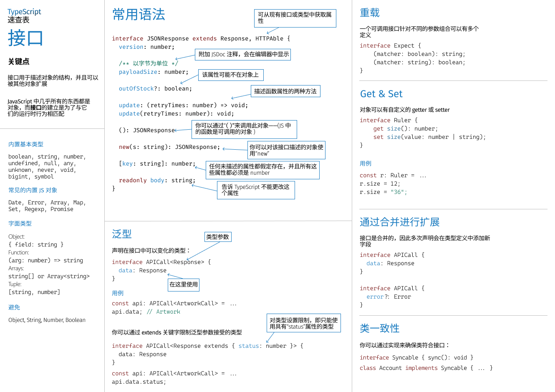Viewport: 555px width, 392px height.
Task: Click the 该属性可能不在对象上 callout
Action: 231,75
